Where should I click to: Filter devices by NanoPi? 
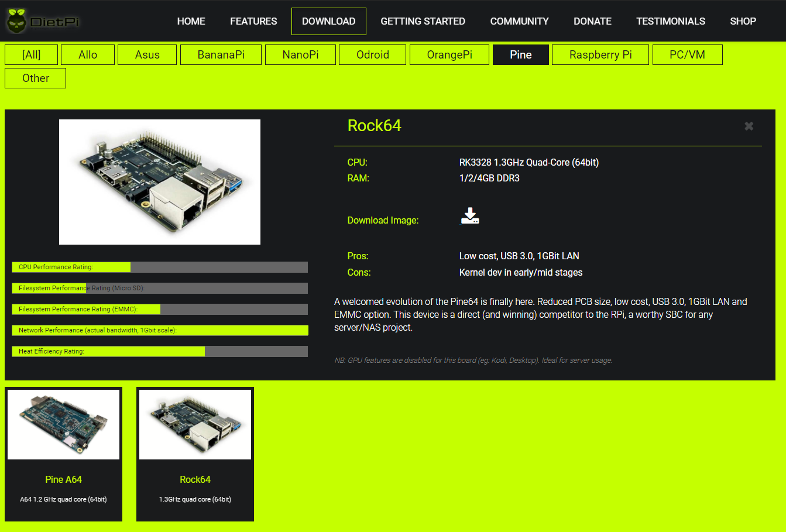click(300, 54)
